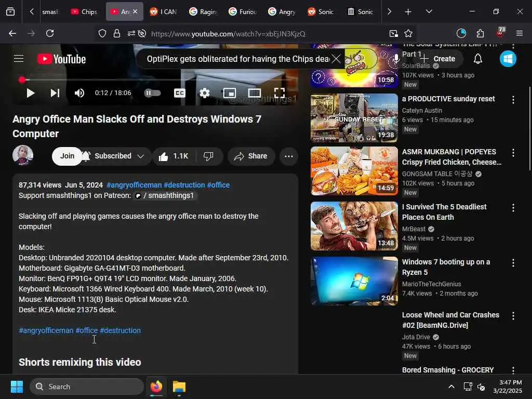Toggle closed captions CC button
The width and height of the screenshot is (532, 399).
179,93
